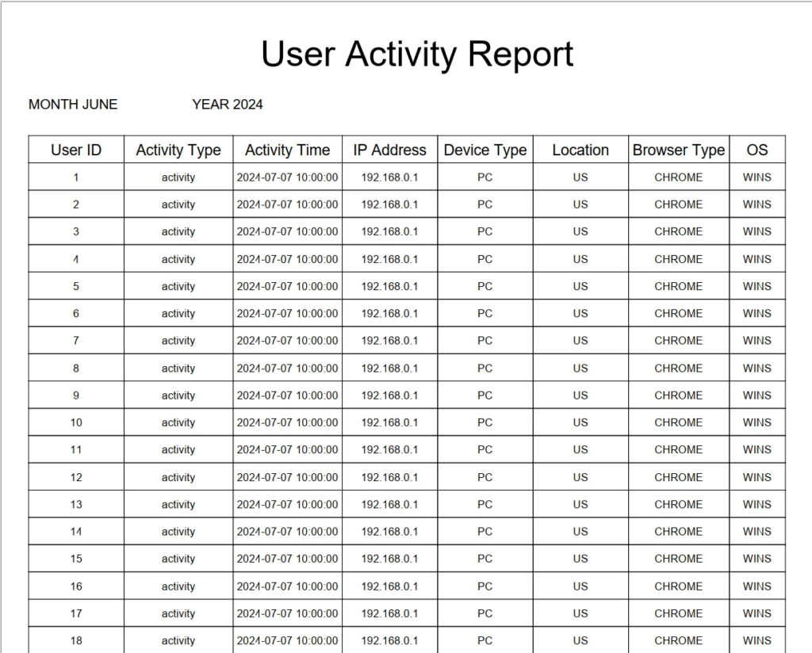Image resolution: width=812 pixels, height=653 pixels.
Task: Click the activity cell in row 5
Action: (178, 287)
